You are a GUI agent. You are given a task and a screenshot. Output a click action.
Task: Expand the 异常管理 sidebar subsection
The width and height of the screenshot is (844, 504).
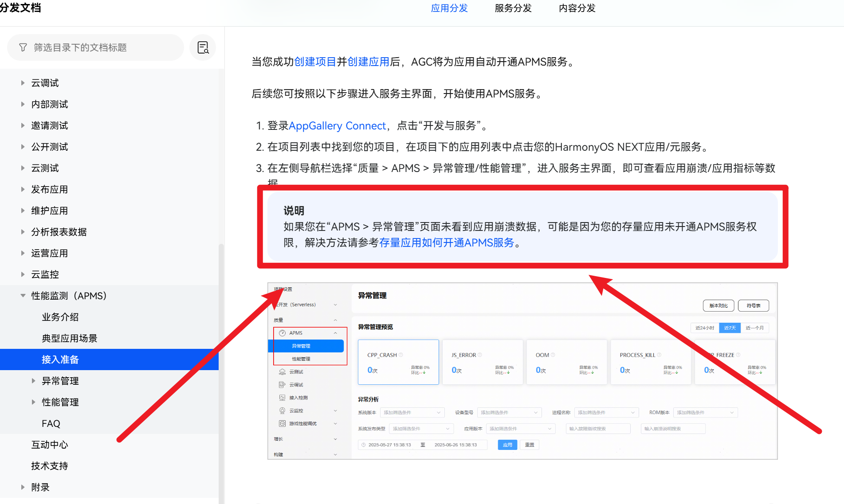pyautogui.click(x=33, y=381)
